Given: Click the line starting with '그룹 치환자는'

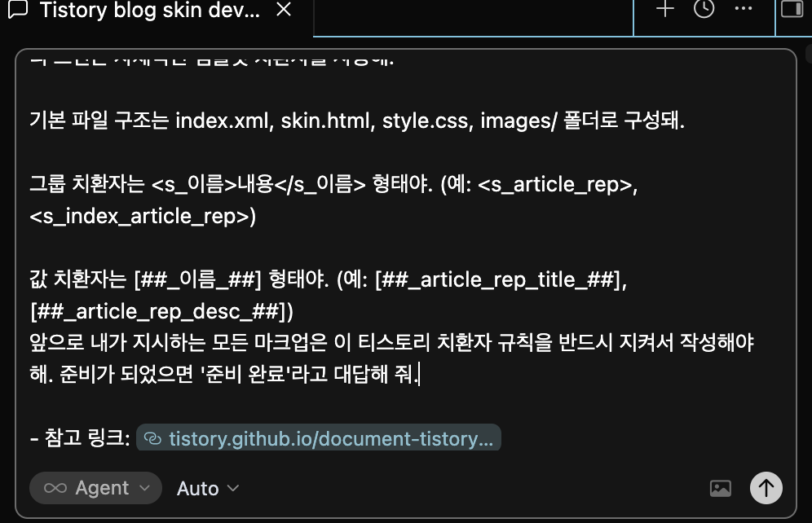Looking at the screenshot, I should 333,184.
